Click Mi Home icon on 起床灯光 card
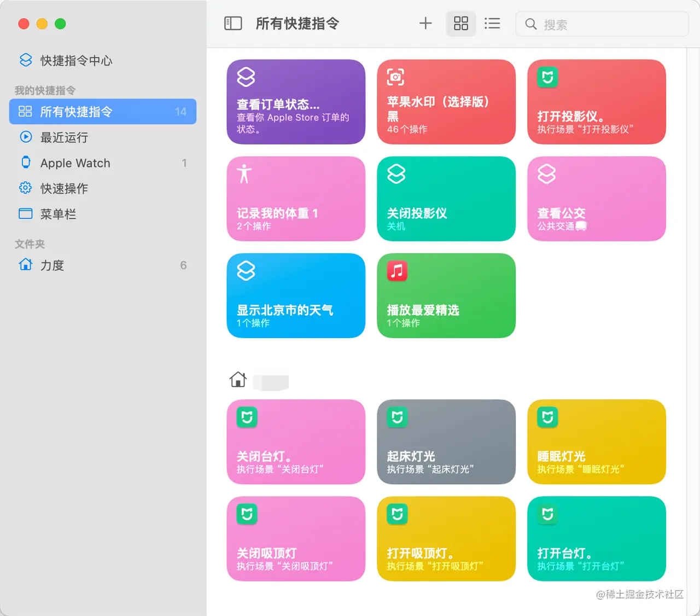Viewport: 700px width, 616px height. pos(397,417)
